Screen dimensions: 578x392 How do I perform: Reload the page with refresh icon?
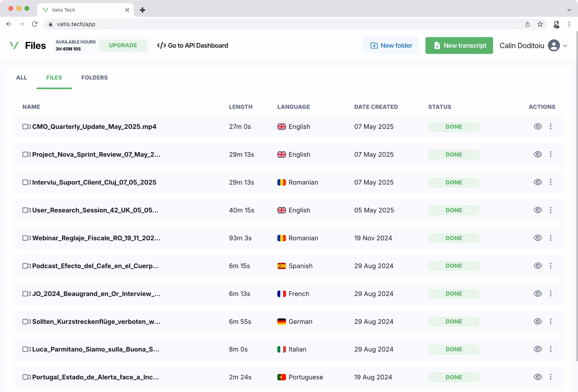(x=35, y=24)
